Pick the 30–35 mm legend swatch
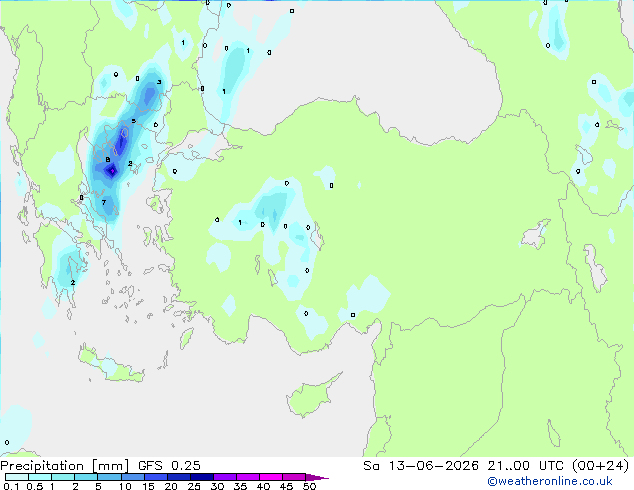Viewport: 634px width, 490px height. (x=225, y=477)
